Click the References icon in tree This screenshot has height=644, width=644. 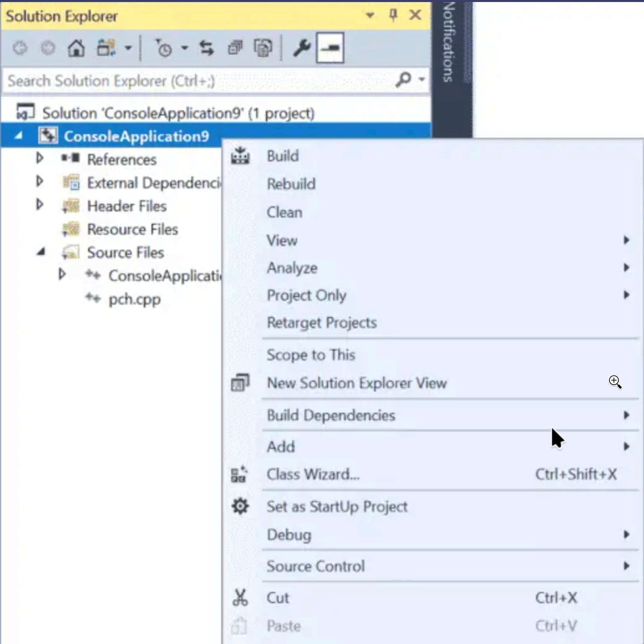(x=70, y=158)
